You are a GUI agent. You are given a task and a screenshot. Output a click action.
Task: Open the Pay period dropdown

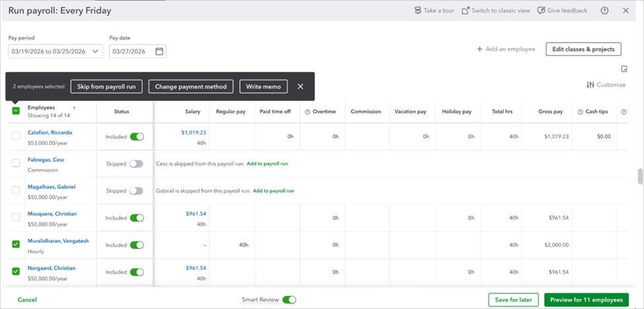[x=55, y=51]
